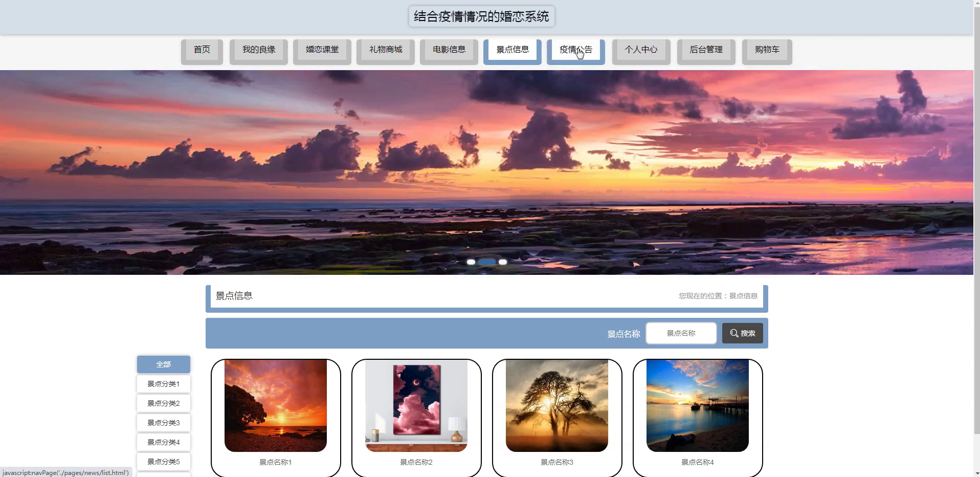Open the 景点名称3 tree silhouette thumbnail
Image resolution: width=980 pixels, height=477 pixels.
(x=557, y=405)
